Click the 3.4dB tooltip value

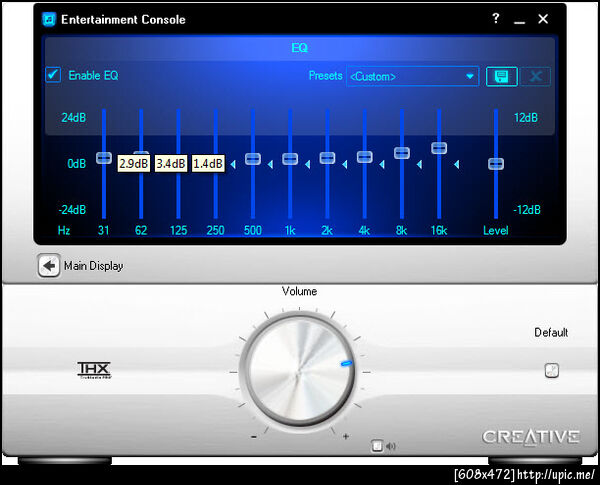tap(171, 164)
